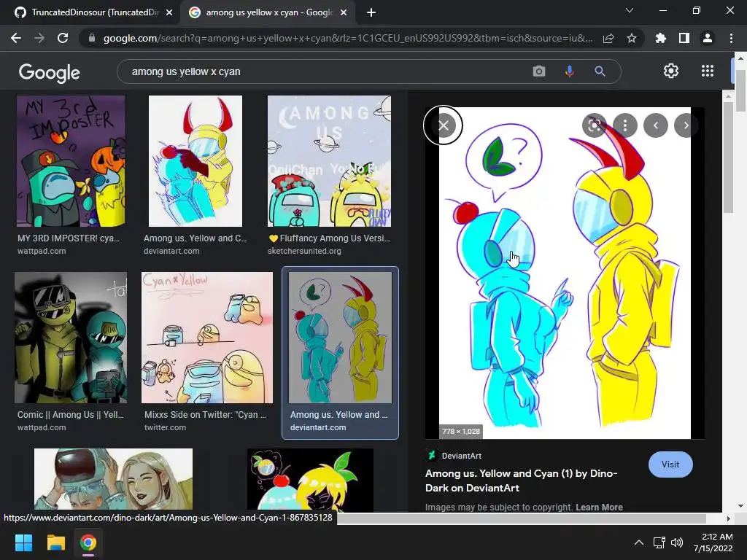Show the next image in the preview

686,125
